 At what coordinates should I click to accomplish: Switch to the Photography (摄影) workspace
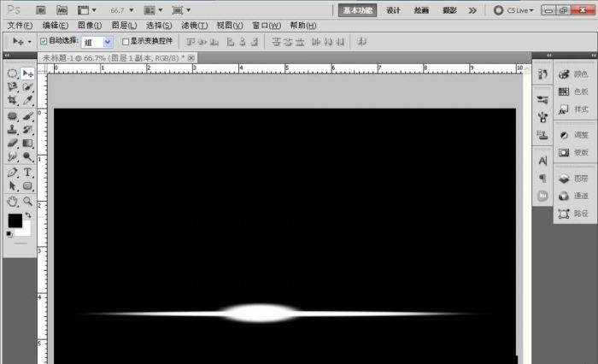(x=449, y=11)
